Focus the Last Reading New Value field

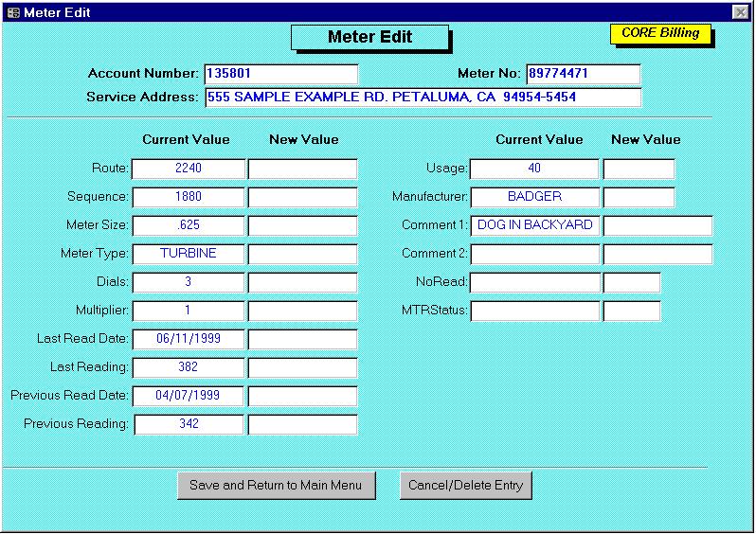click(303, 368)
